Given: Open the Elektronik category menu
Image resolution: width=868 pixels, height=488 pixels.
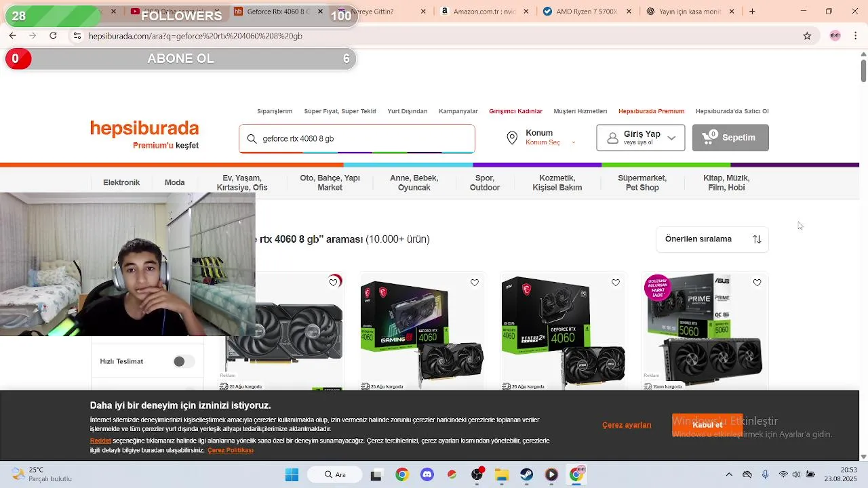Looking at the screenshot, I should tap(121, 182).
